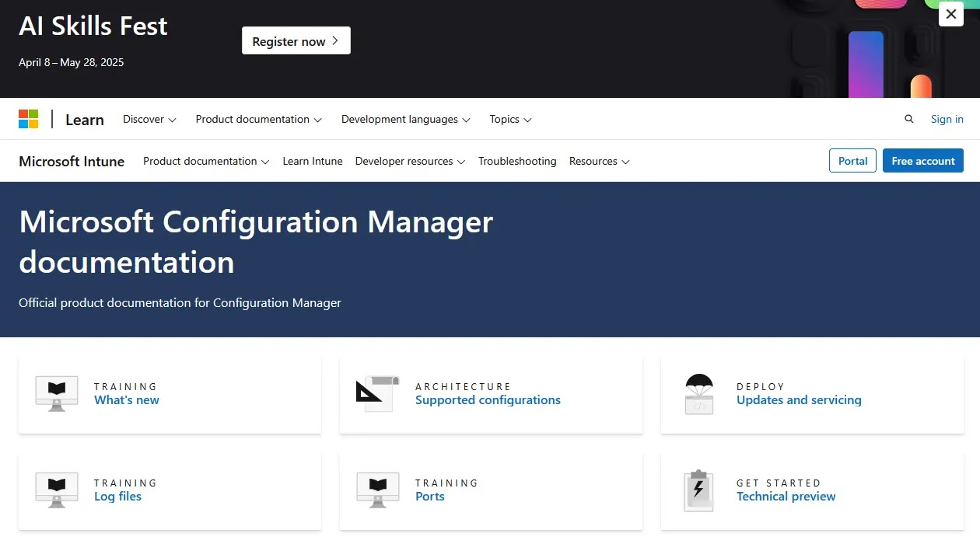Image resolution: width=980 pixels, height=558 pixels.
Task: Expand the Resources dropdown
Action: coord(599,161)
